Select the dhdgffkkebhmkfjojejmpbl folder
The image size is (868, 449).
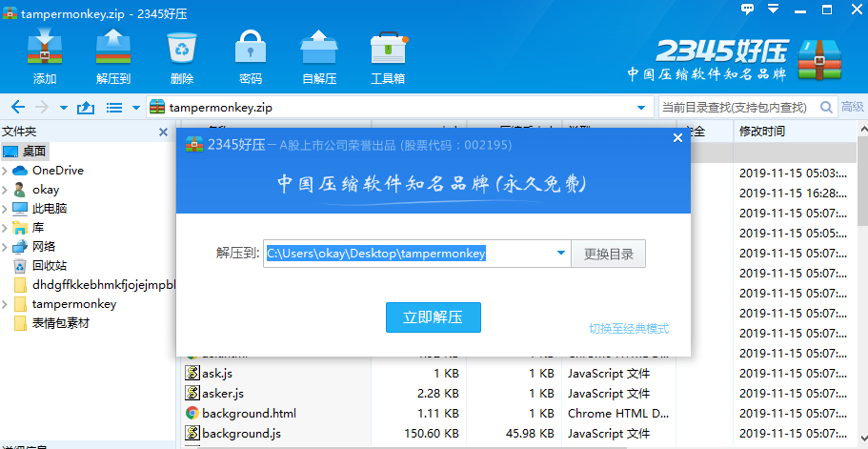pos(94,285)
